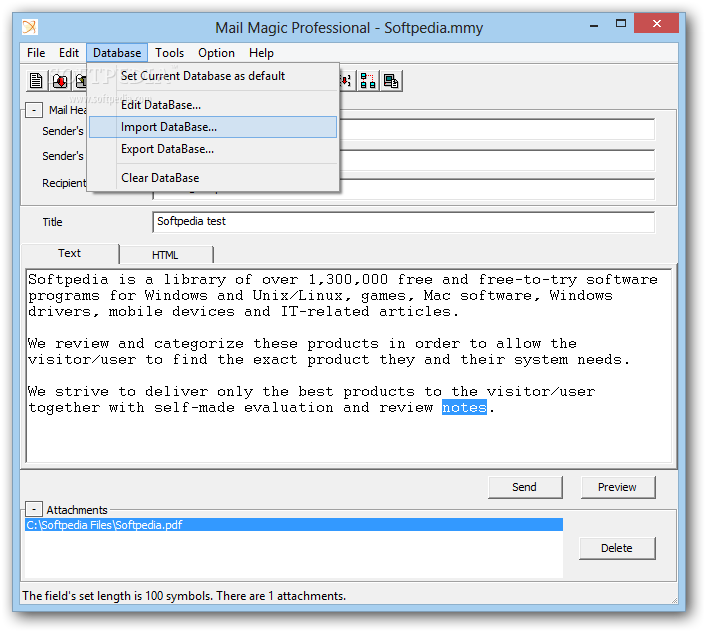Click the computer and document toolbar icon

click(391, 81)
